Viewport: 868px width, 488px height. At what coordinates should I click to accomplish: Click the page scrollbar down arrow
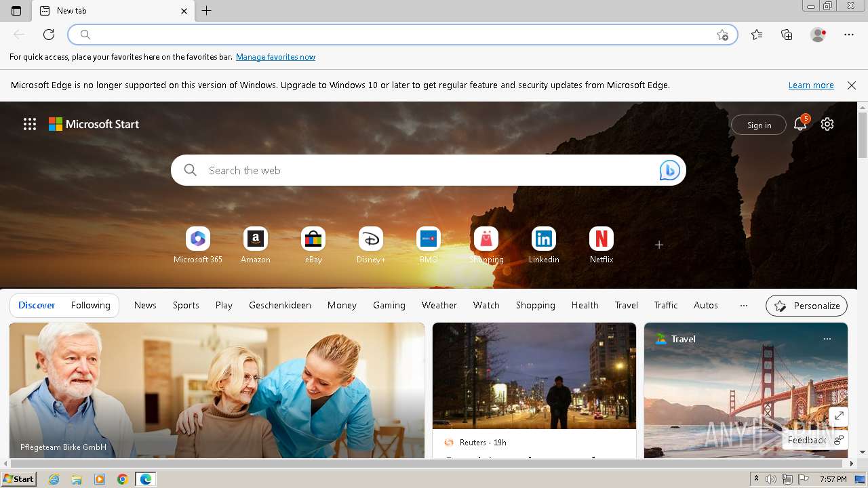pos(863,452)
